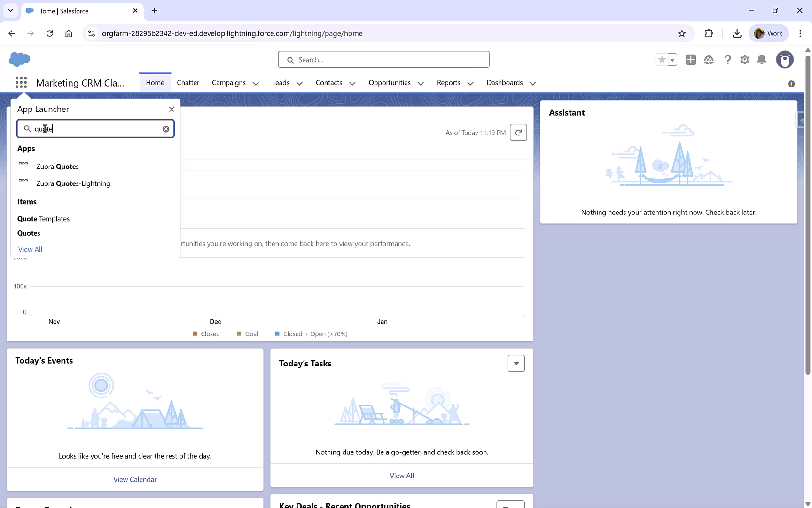Expand the favorites list dropdown arrow
812x508 pixels.
point(672,60)
